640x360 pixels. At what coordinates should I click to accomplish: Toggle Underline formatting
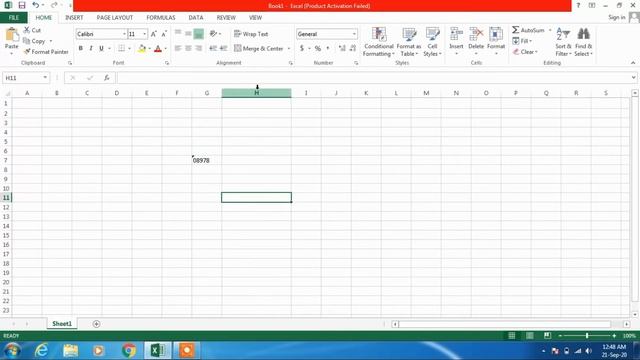click(x=101, y=48)
